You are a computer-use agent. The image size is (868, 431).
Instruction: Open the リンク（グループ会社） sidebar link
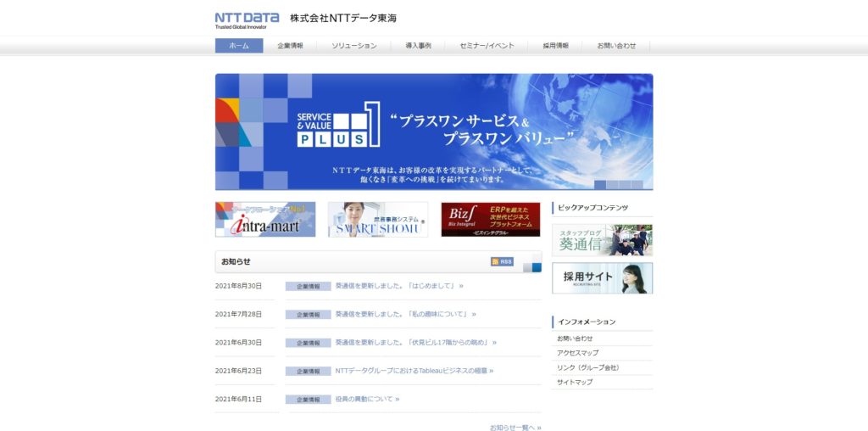coord(589,368)
